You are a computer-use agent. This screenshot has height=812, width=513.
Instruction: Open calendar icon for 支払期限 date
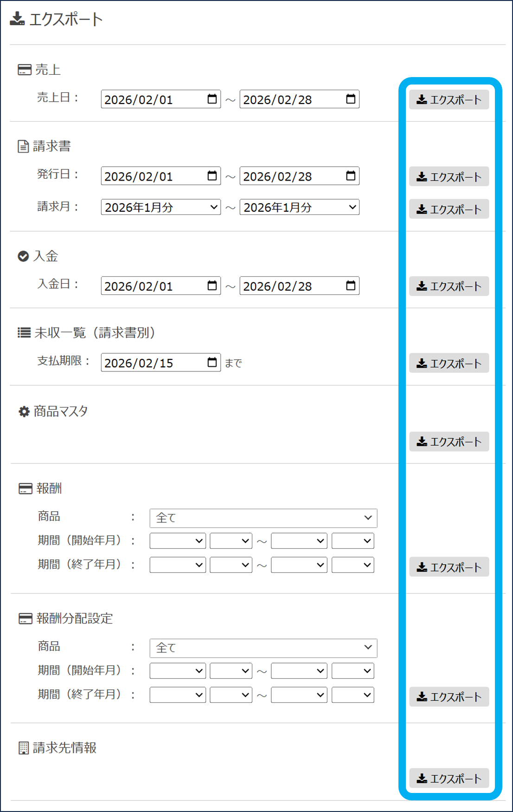point(212,363)
